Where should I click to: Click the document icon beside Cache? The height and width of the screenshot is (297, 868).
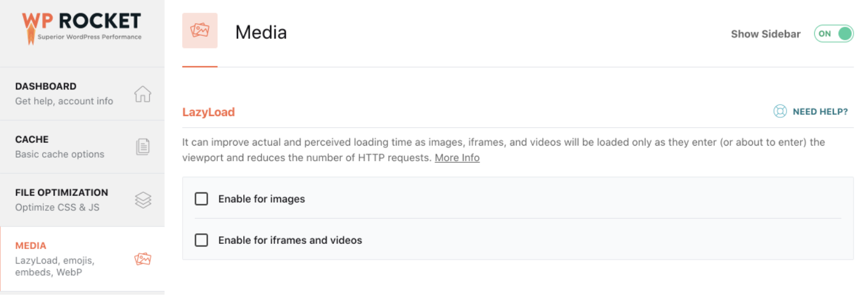click(x=143, y=147)
